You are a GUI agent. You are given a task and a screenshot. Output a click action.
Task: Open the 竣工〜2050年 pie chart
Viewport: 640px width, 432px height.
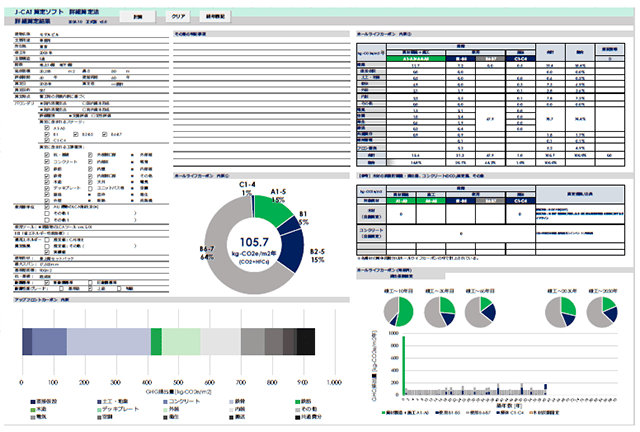coord(602,312)
